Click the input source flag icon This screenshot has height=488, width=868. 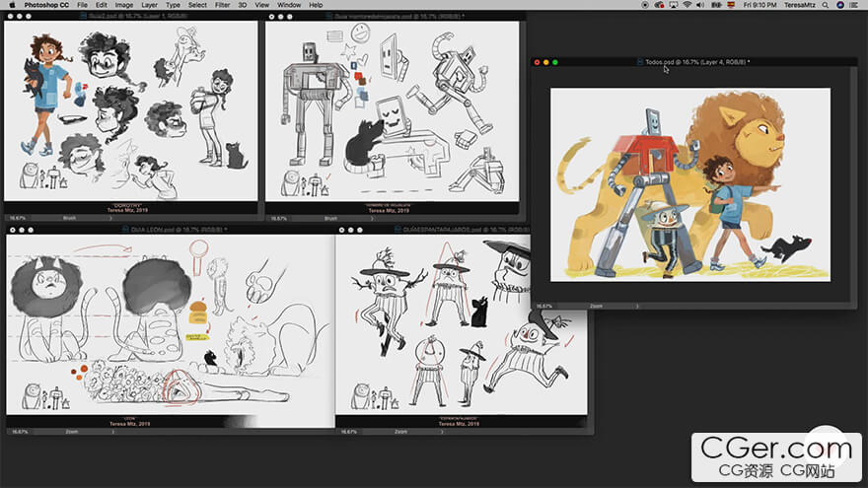click(731, 5)
